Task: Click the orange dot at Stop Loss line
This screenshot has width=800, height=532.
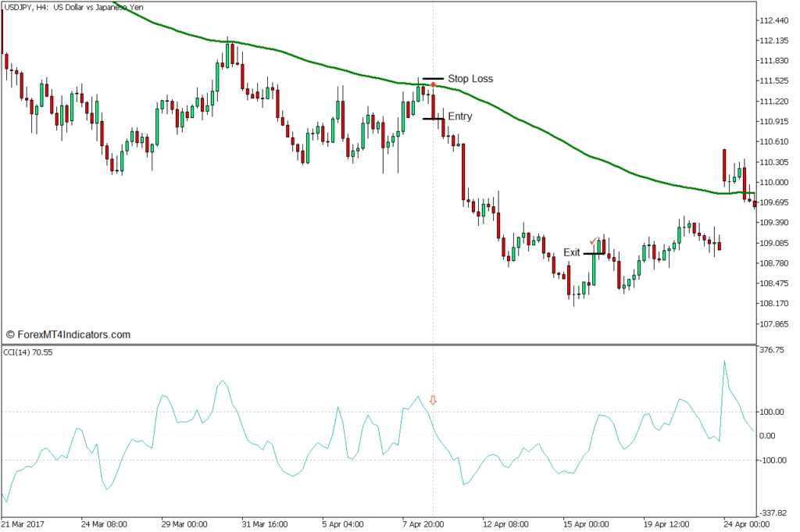Action: 433,84
